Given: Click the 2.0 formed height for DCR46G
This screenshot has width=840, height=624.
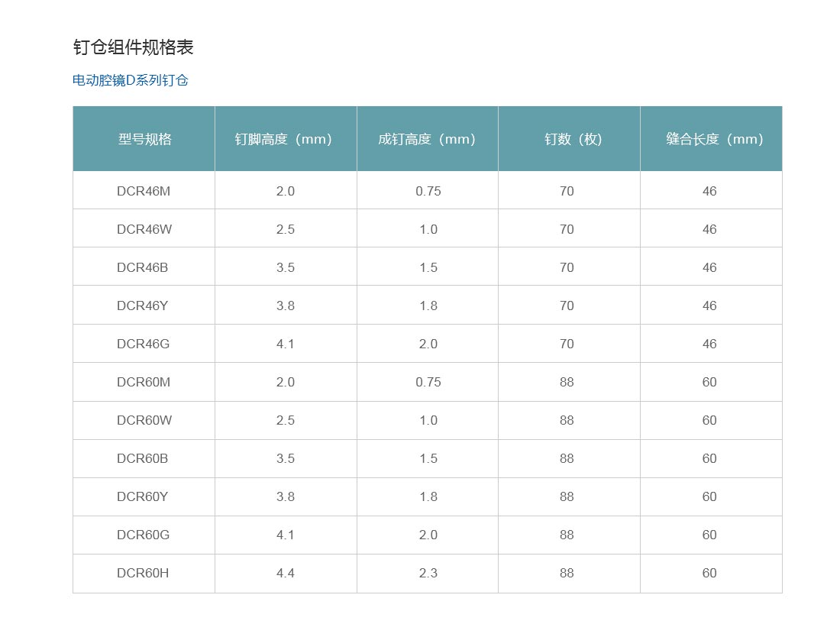Looking at the screenshot, I should tap(428, 344).
